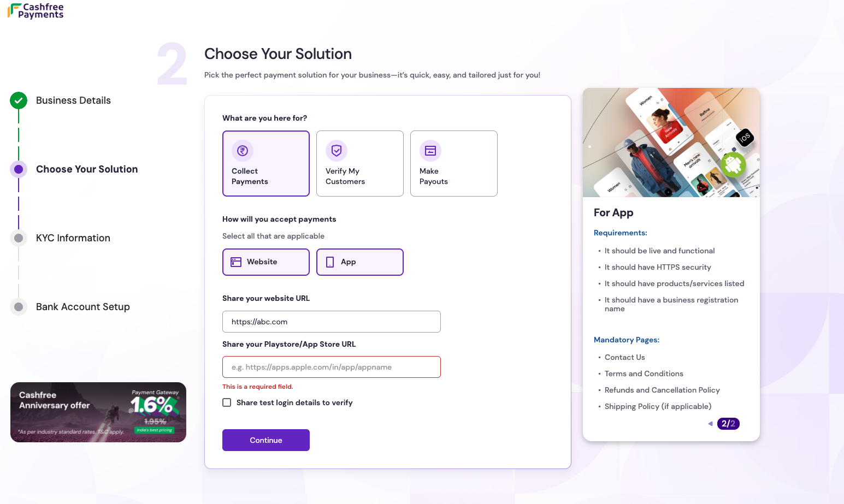The width and height of the screenshot is (844, 504).
Task: Select the Bank Account Setup step
Action: tap(82, 307)
